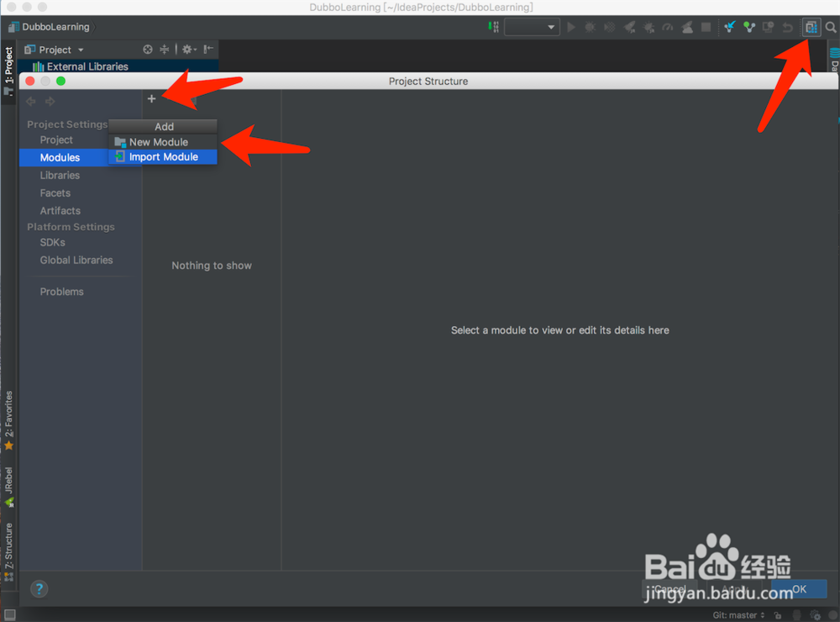The width and height of the screenshot is (840, 622).
Task: Click the Scroll from Source target icon
Action: click(148, 50)
